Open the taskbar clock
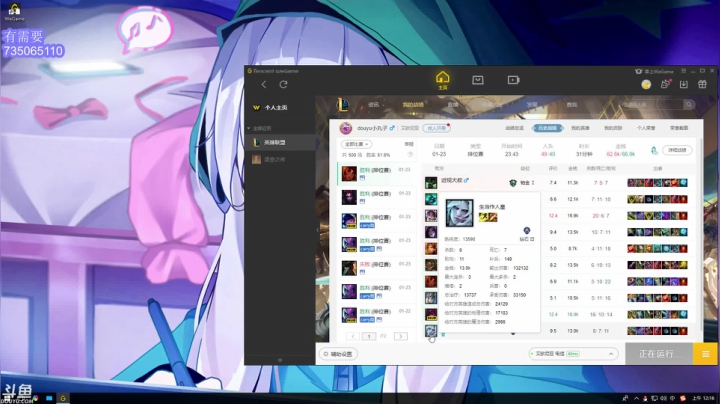Image resolution: width=720 pixels, height=404 pixels. [x=703, y=398]
